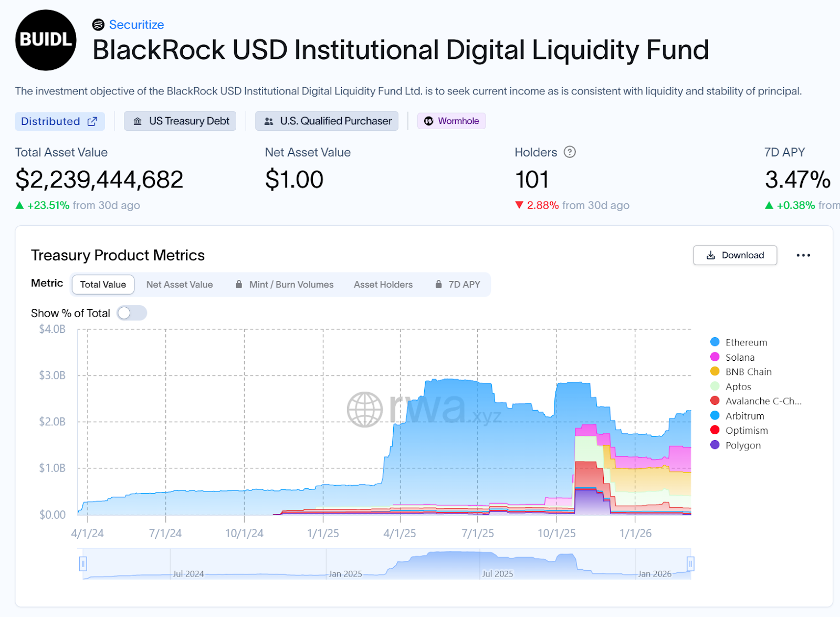Click the Optimism legend label

point(747,431)
